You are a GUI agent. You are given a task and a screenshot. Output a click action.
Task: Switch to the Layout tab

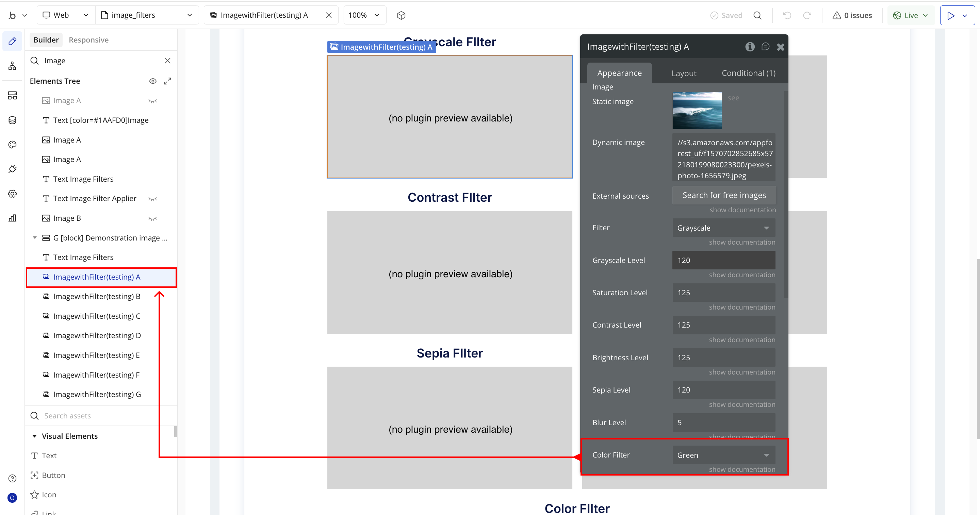[684, 73]
